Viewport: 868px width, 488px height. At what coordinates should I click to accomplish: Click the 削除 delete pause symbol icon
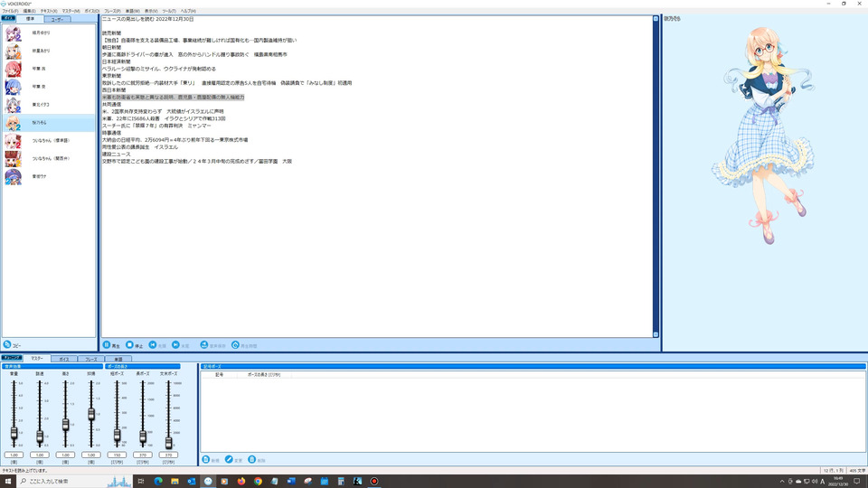pos(252,460)
